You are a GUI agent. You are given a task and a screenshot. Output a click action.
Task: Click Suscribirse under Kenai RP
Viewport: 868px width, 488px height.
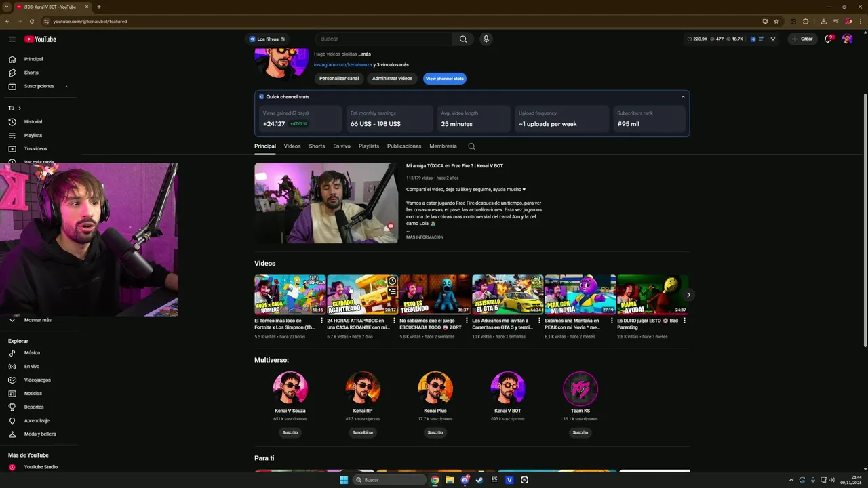click(x=363, y=432)
